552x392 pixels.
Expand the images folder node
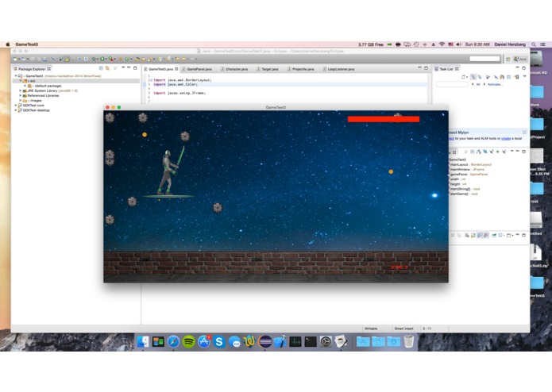pyautogui.click(x=21, y=101)
